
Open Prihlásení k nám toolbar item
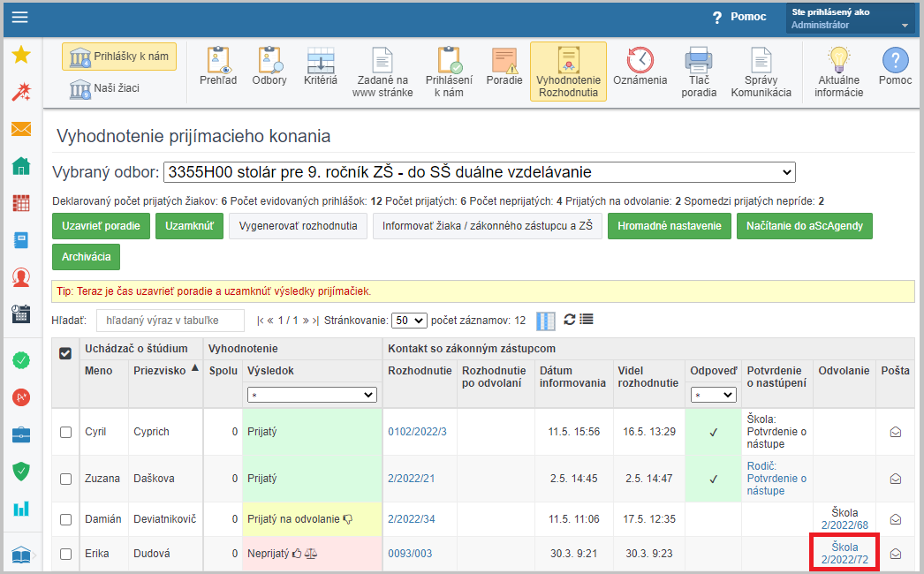(x=449, y=72)
